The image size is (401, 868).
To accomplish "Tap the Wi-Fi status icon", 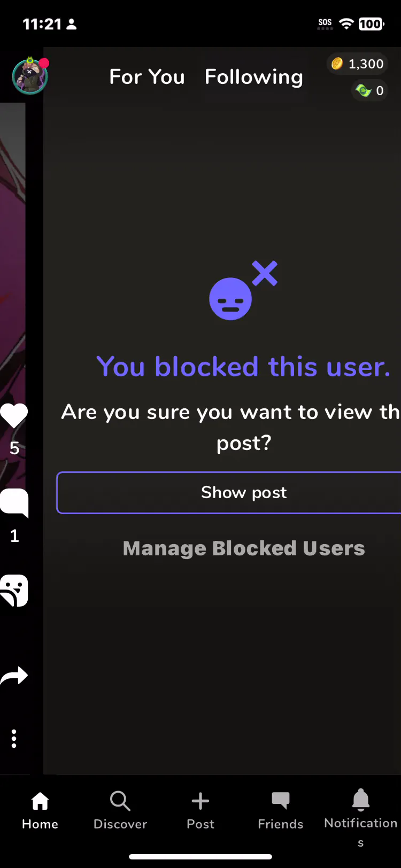I will coord(346,24).
